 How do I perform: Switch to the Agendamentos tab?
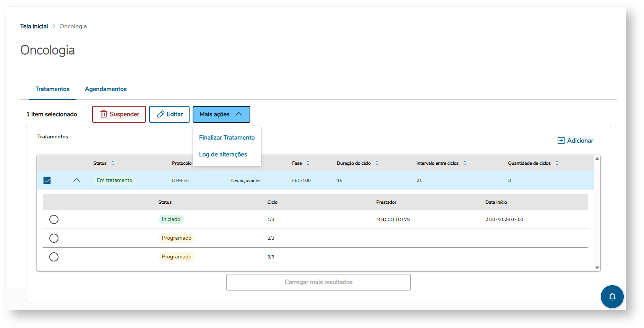point(105,89)
